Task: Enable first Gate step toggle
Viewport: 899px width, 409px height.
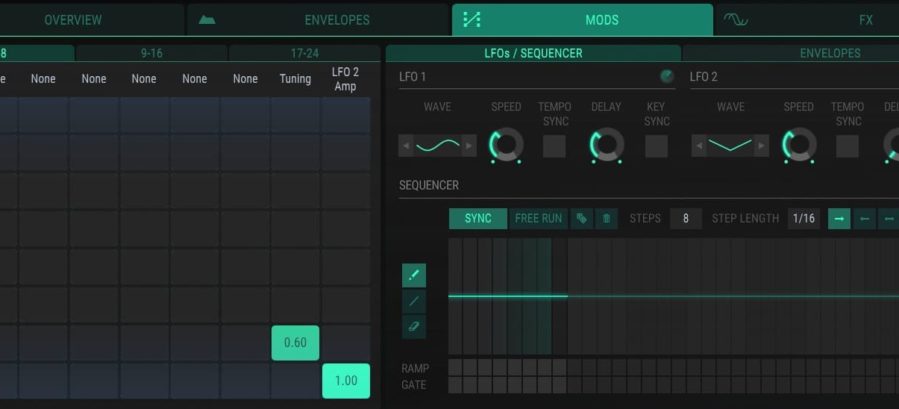Action: 455,385
